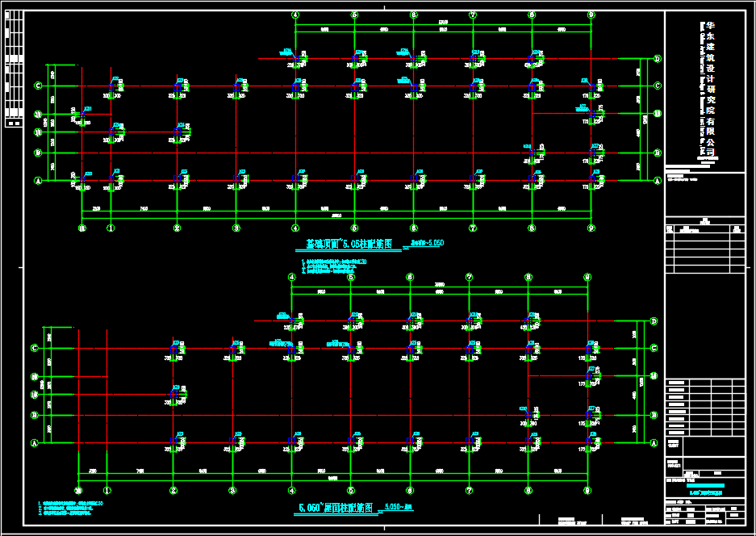Select the vertical company name 华东建筑设计研究院有限公司
756x536 pixels.
[710, 87]
